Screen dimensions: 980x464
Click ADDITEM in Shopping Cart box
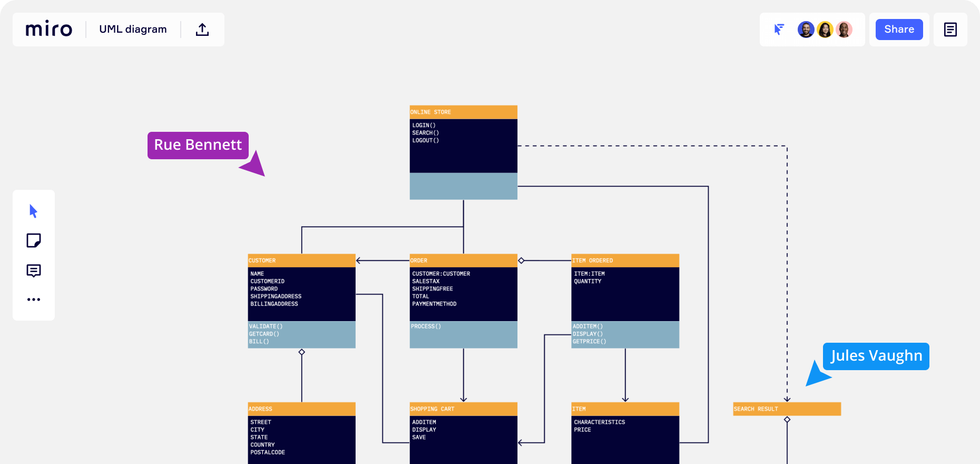click(x=424, y=422)
